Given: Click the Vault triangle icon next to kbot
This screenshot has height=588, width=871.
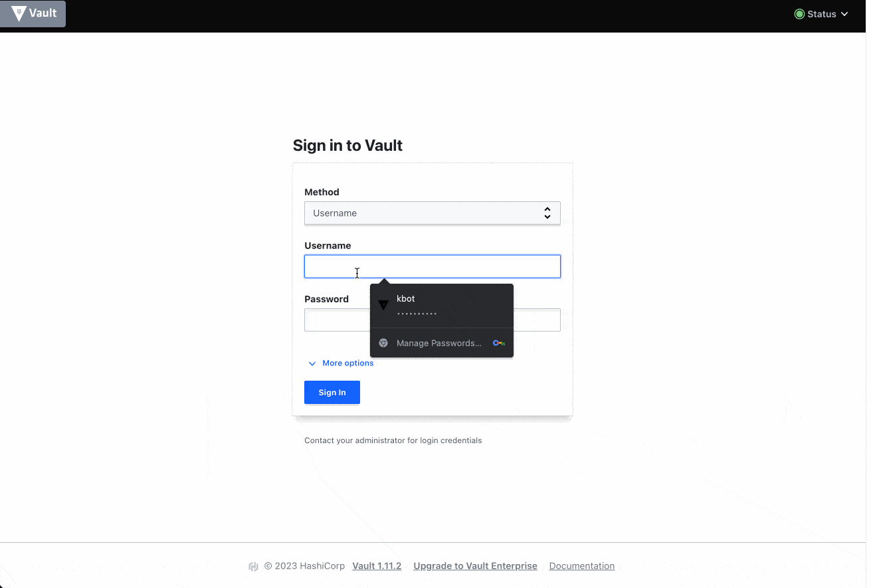Looking at the screenshot, I should pos(383,305).
